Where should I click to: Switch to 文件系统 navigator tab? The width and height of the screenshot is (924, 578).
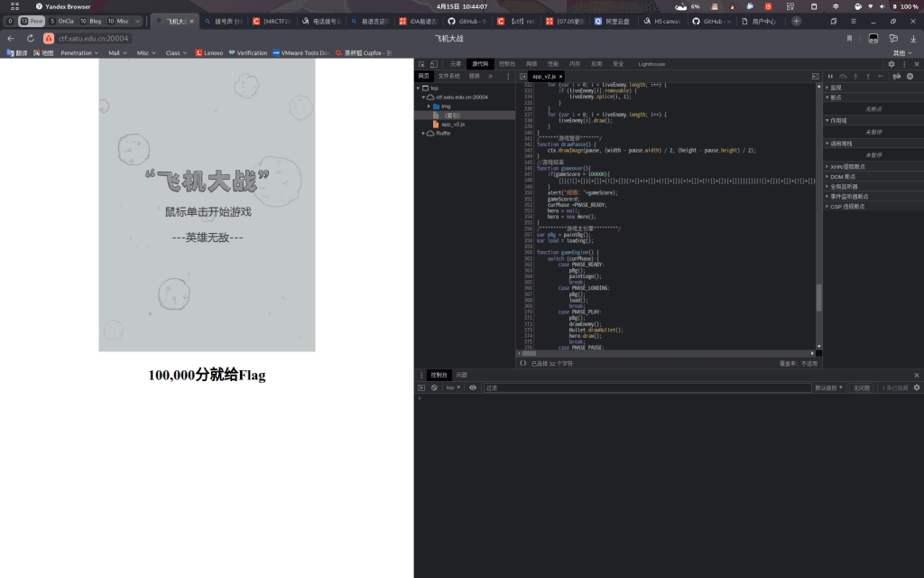tap(448, 76)
